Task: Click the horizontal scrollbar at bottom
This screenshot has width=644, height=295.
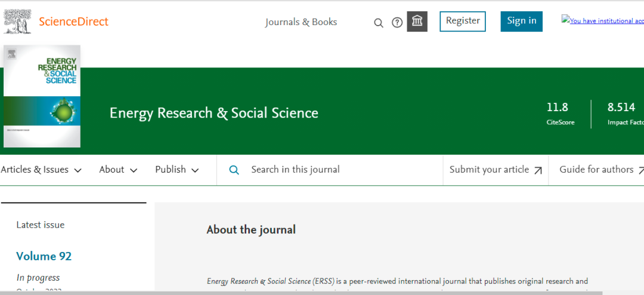Action: pos(298,293)
